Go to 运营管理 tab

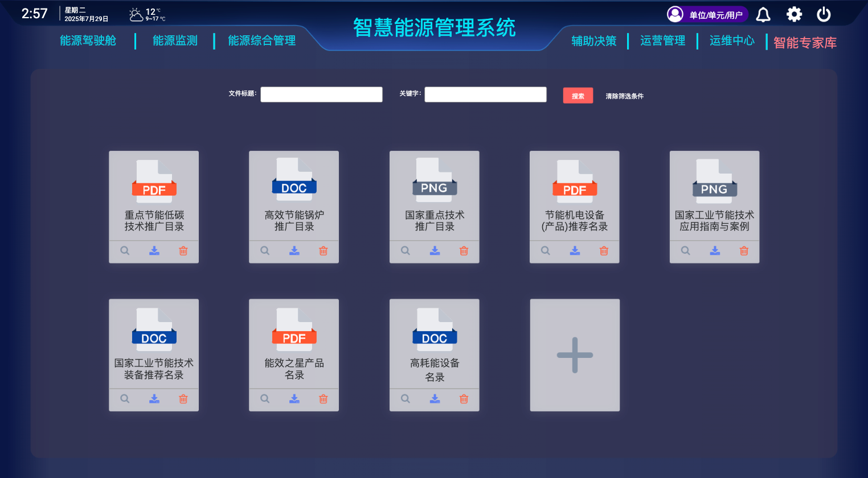[x=663, y=40]
